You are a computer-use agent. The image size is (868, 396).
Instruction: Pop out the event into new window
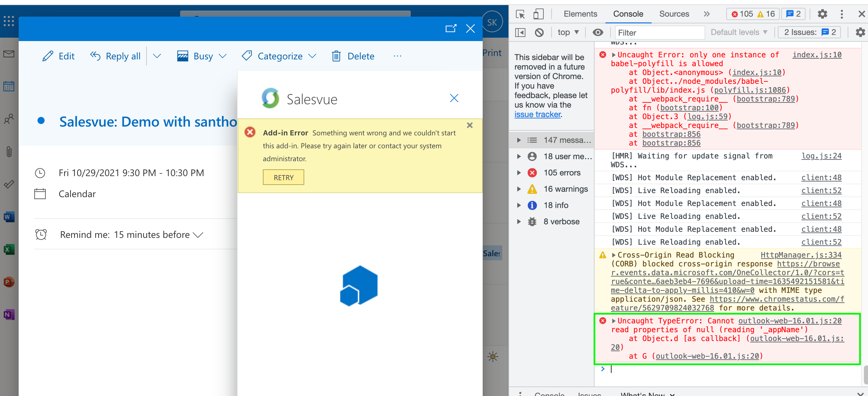click(x=451, y=28)
